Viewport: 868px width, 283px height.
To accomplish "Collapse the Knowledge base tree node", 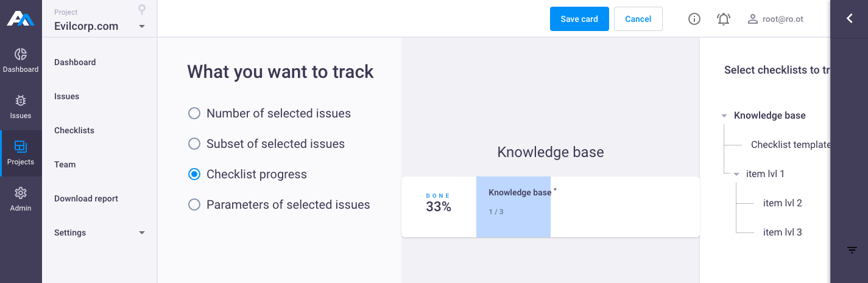I will 724,116.
